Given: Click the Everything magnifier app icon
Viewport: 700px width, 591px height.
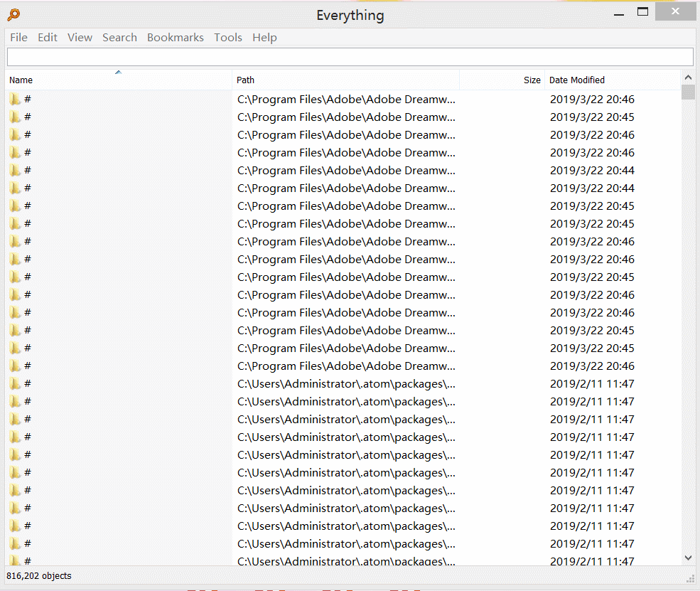Looking at the screenshot, I should pos(14,15).
